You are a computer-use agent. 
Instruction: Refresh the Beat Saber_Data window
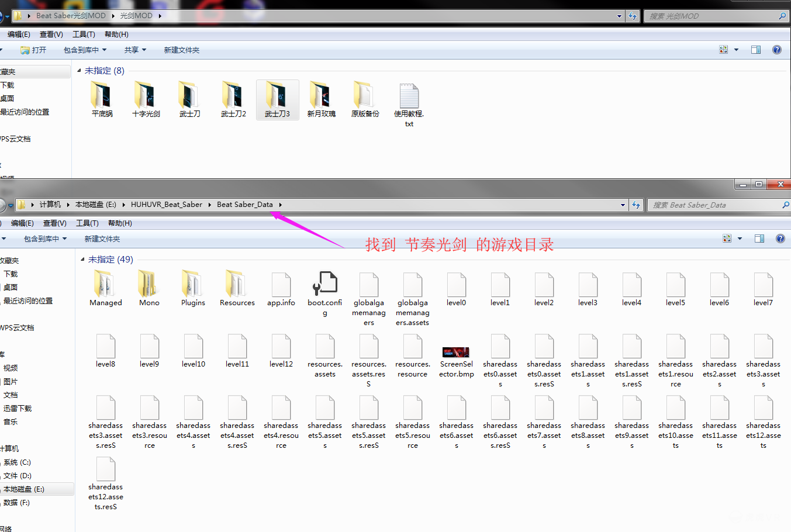(x=635, y=205)
